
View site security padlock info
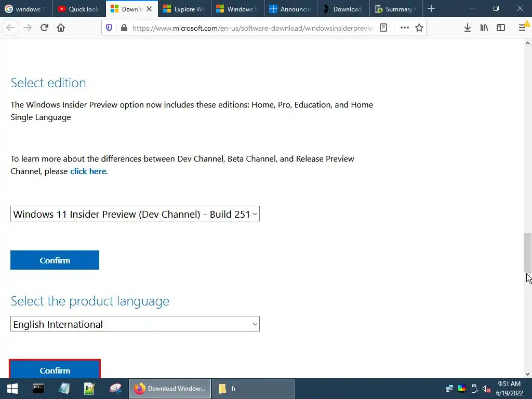click(124, 28)
